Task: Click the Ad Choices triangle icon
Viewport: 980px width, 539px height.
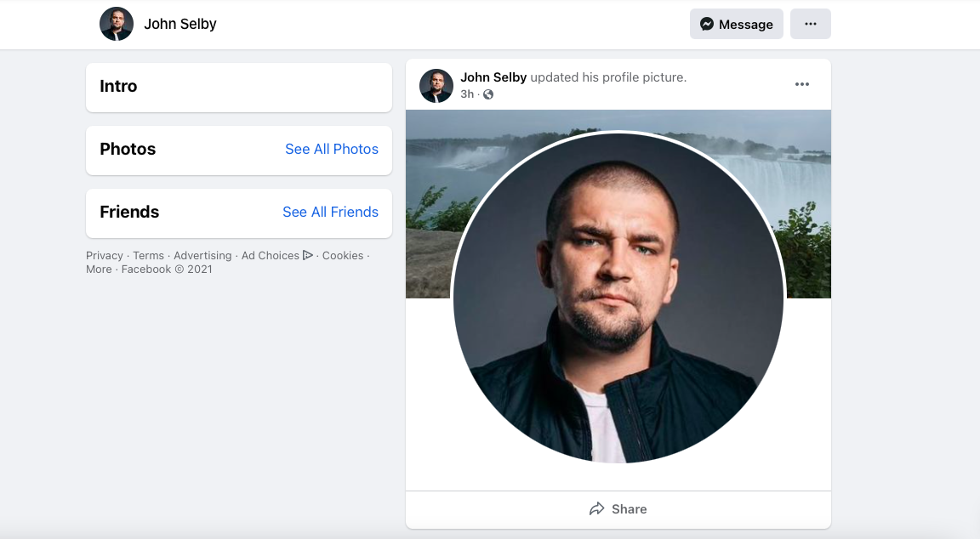Action: coord(308,255)
